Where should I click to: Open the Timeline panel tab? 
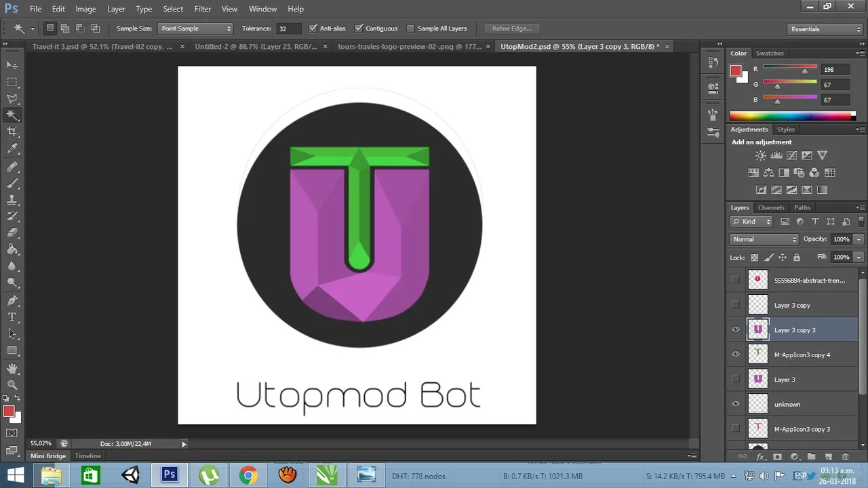click(x=87, y=456)
